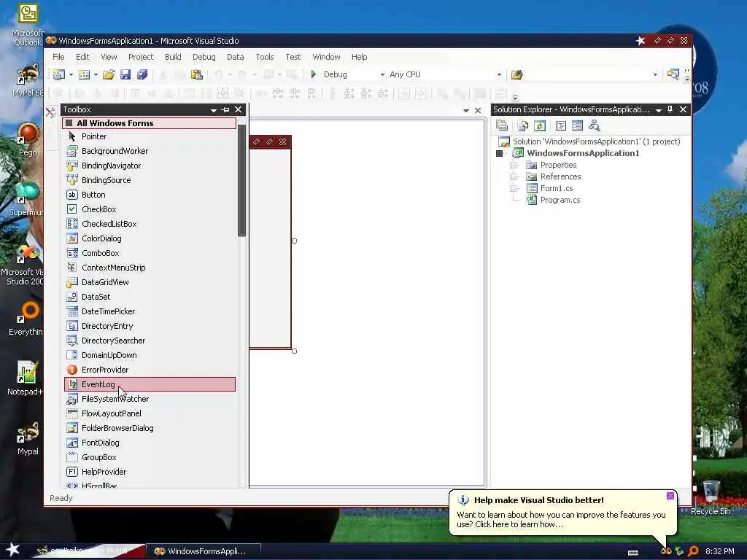Select the Solution 'WindowsFormsApplication1' node

tap(596, 141)
